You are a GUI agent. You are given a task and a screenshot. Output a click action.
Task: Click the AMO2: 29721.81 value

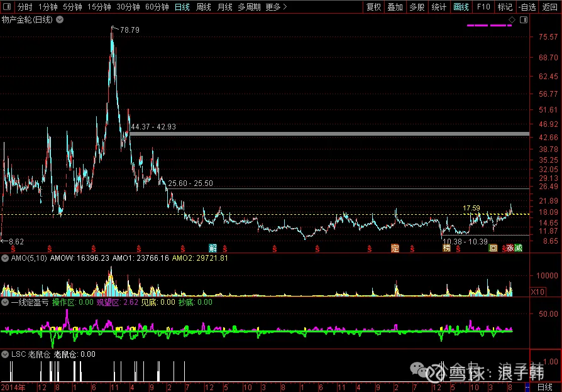click(x=200, y=258)
